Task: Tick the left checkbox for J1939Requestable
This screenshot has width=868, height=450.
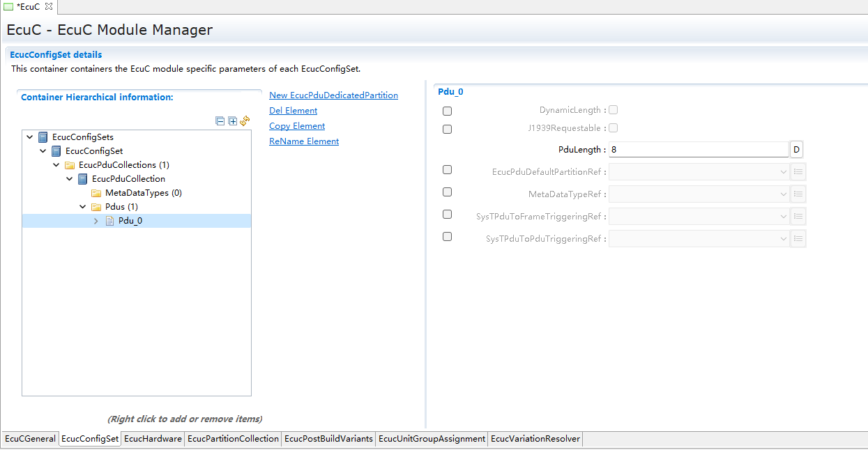Action: click(447, 130)
